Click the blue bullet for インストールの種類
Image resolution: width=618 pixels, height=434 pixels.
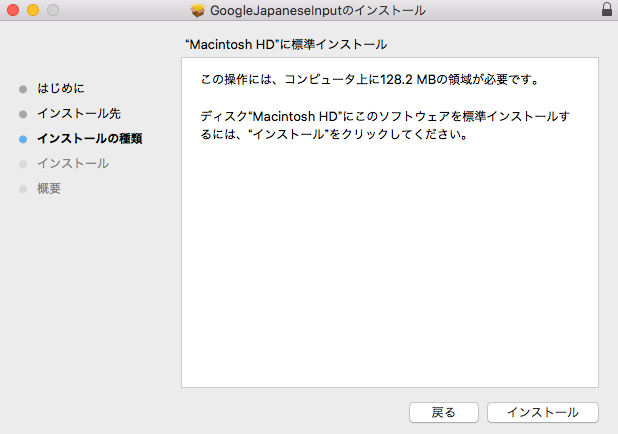(x=23, y=139)
